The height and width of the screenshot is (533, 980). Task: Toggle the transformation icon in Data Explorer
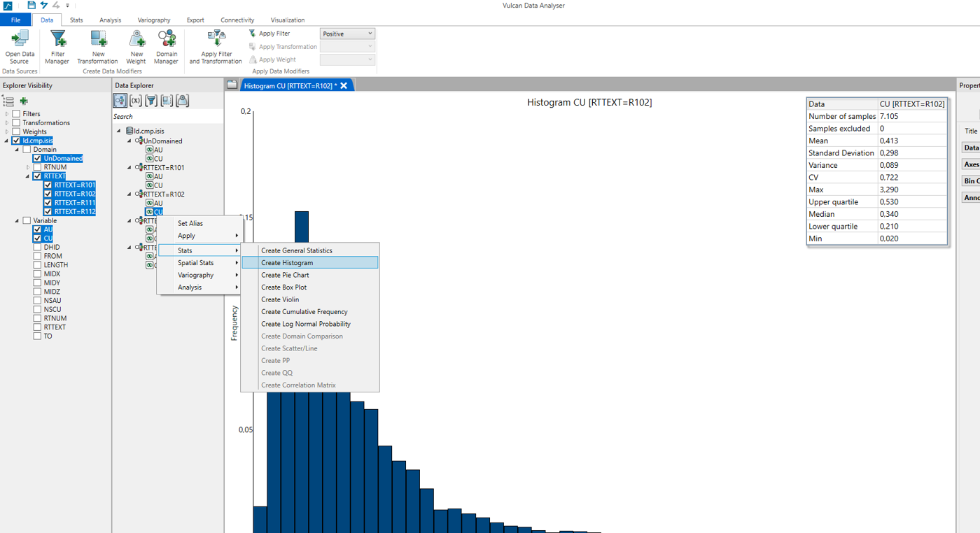[167, 101]
